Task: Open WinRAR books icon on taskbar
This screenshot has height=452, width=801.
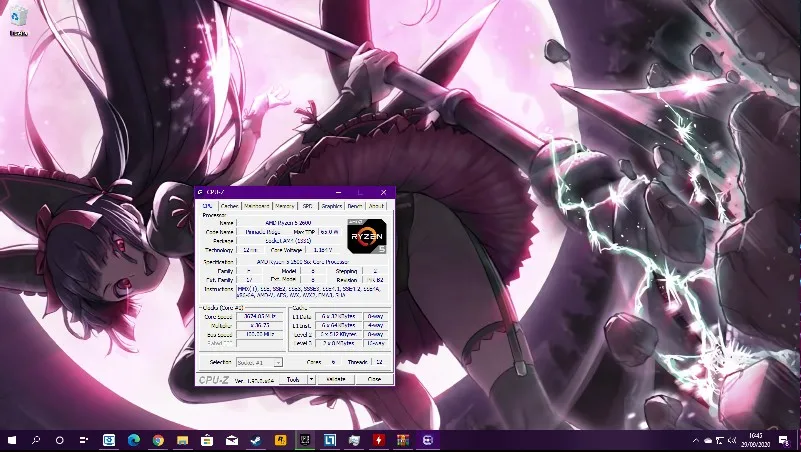Action: [x=403, y=440]
